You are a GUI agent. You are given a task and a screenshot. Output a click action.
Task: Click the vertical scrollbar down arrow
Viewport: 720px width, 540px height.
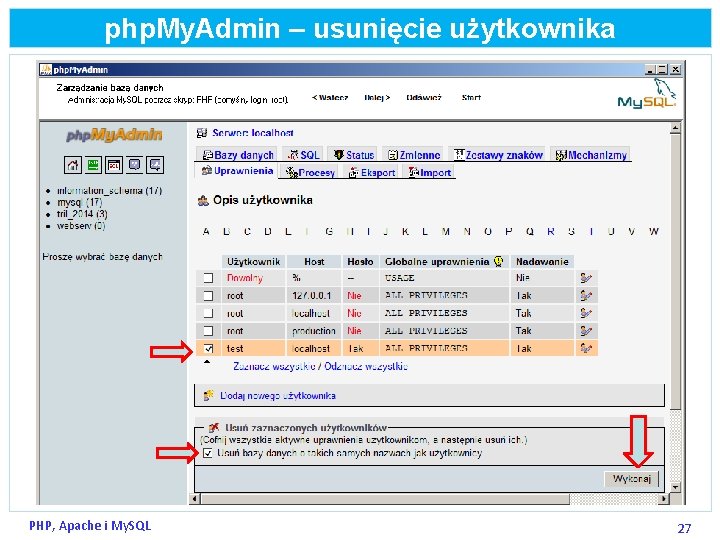click(x=675, y=487)
